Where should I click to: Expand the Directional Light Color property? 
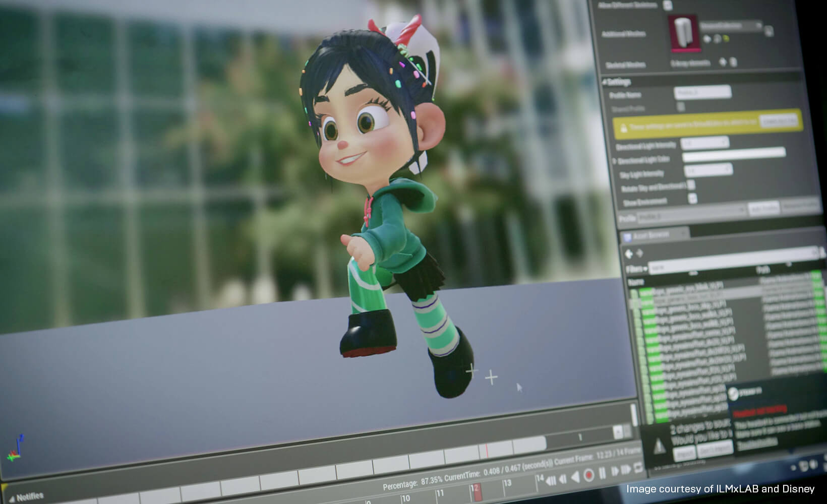coord(615,161)
